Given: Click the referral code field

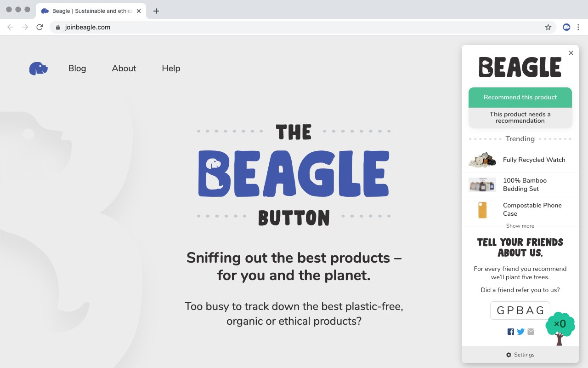Looking at the screenshot, I should pos(520,310).
